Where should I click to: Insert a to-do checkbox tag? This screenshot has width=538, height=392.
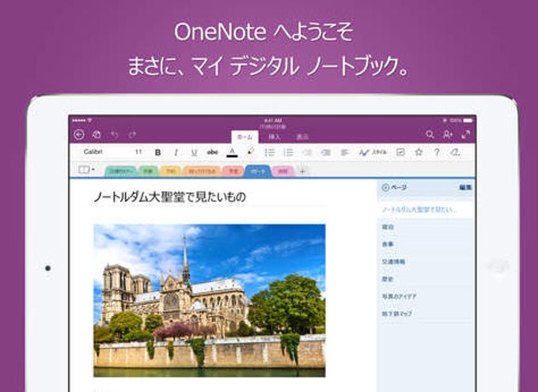coord(400,153)
